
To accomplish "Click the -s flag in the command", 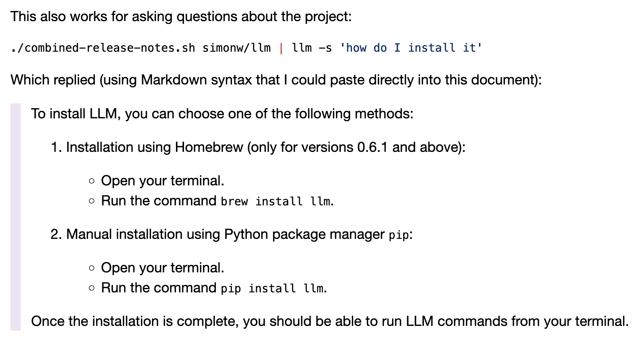I will pyautogui.click(x=325, y=48).
